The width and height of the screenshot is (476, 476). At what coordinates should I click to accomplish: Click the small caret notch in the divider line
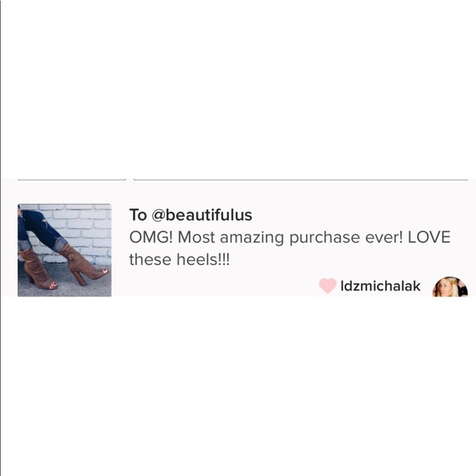coord(130,180)
